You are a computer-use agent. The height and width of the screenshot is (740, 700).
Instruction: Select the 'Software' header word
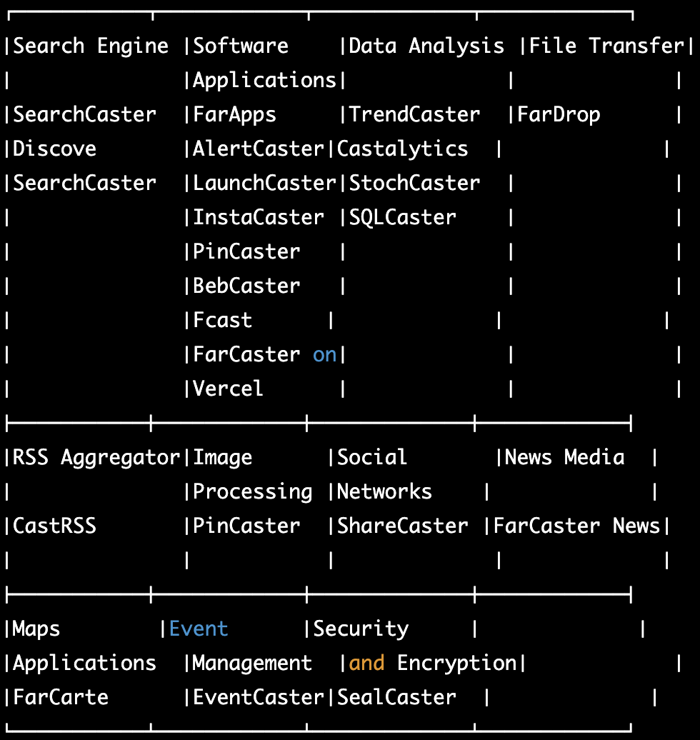(x=241, y=46)
